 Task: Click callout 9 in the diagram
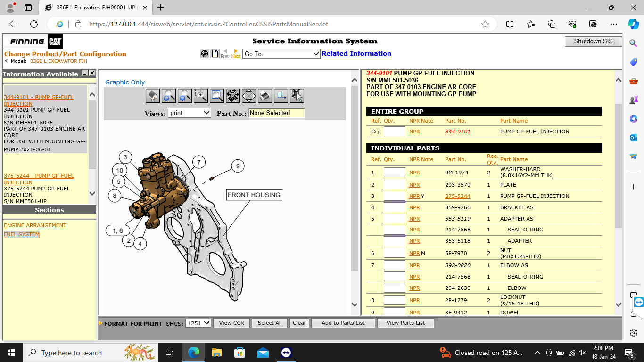[238, 166]
